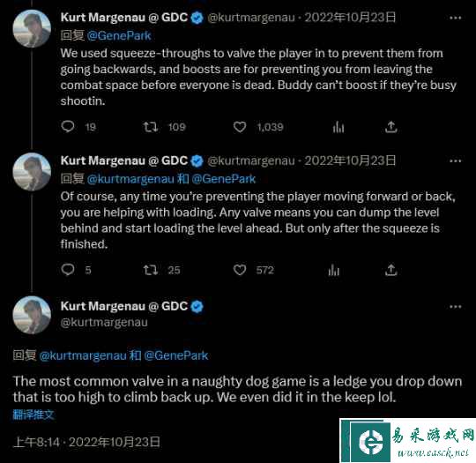Image resolution: width=476 pixels, height=463 pixels.
Task: Retweet the tweet with 109 retweets
Action: pos(151,127)
